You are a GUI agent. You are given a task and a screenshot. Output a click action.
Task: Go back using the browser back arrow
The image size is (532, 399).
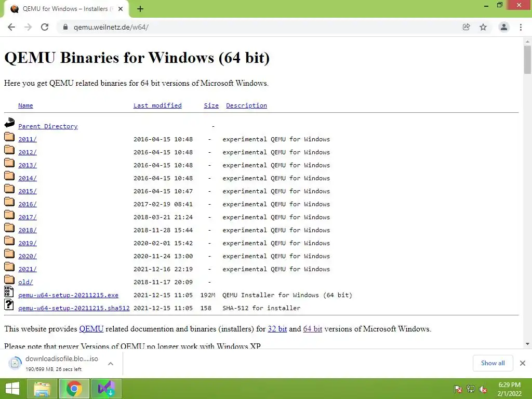[11, 27]
